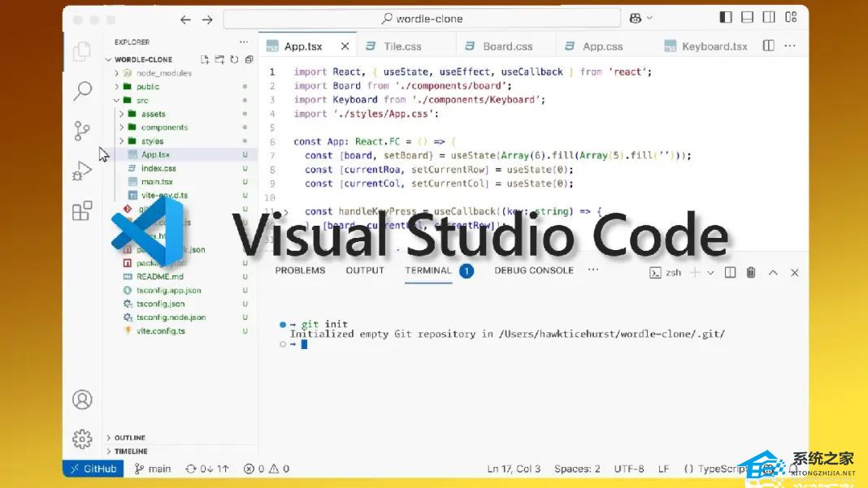The height and width of the screenshot is (488, 868).
Task: Split the terminal panel
Action: coord(730,273)
